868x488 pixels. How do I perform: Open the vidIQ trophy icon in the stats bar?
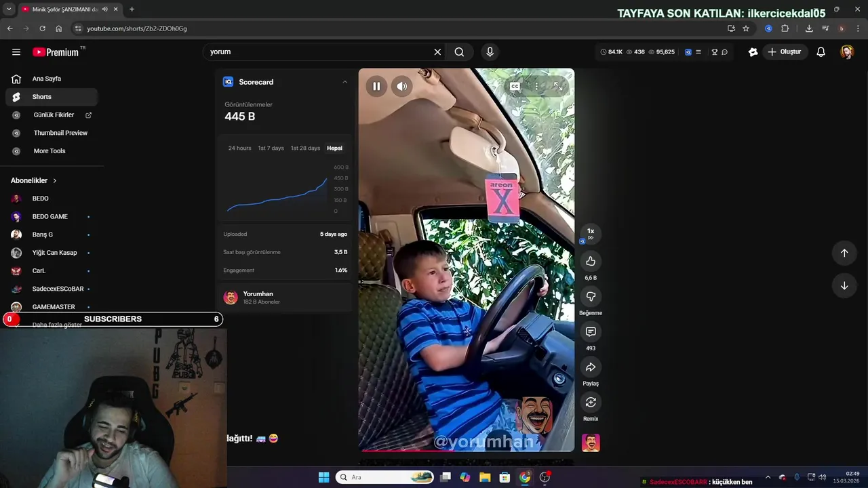pos(714,52)
